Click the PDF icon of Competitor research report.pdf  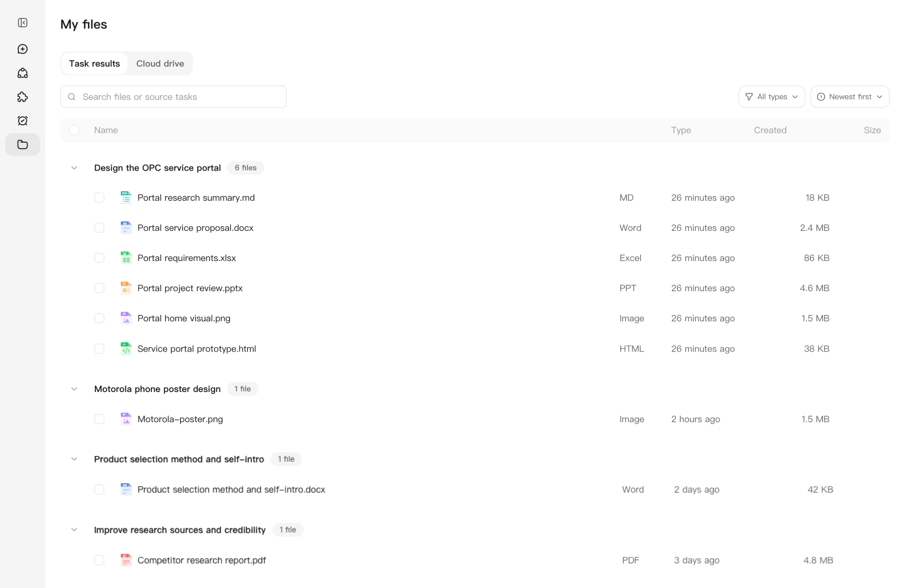126,560
